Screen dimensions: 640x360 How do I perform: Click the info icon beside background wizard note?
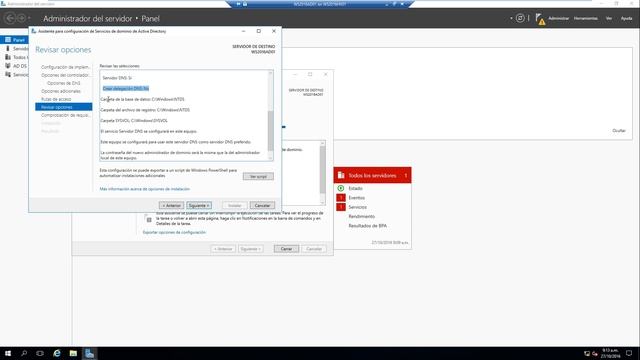click(x=149, y=220)
